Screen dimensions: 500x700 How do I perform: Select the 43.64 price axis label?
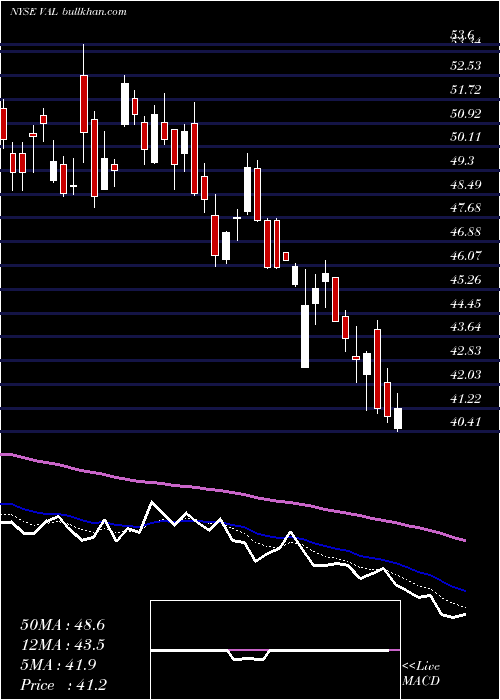(x=466, y=327)
